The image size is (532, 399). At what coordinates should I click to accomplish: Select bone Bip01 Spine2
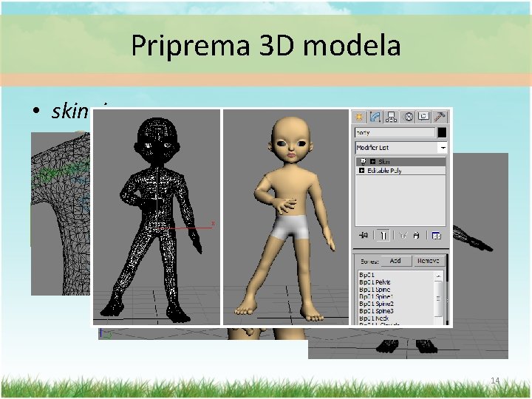click(x=396, y=304)
